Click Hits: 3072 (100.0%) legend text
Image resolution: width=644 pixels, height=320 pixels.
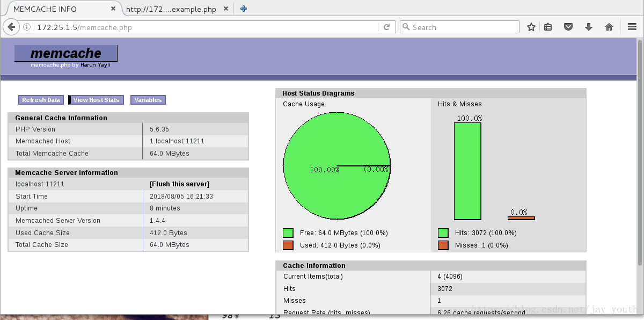pos(486,233)
